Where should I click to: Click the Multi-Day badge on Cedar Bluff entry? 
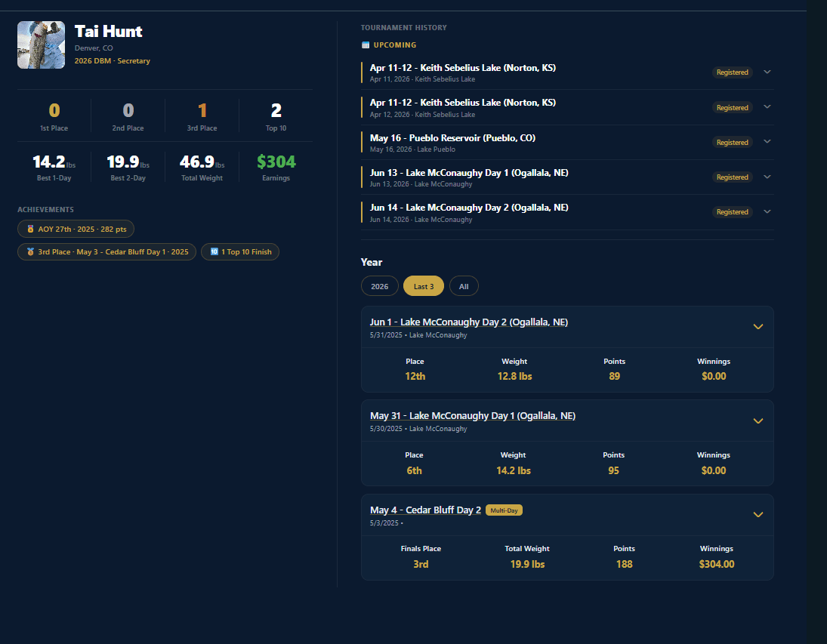coord(504,510)
